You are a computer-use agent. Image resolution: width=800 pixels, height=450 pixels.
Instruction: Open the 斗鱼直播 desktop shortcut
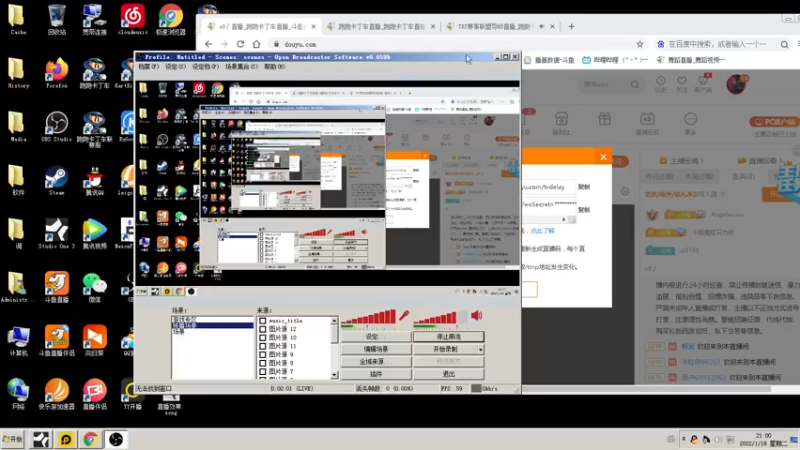click(x=56, y=286)
